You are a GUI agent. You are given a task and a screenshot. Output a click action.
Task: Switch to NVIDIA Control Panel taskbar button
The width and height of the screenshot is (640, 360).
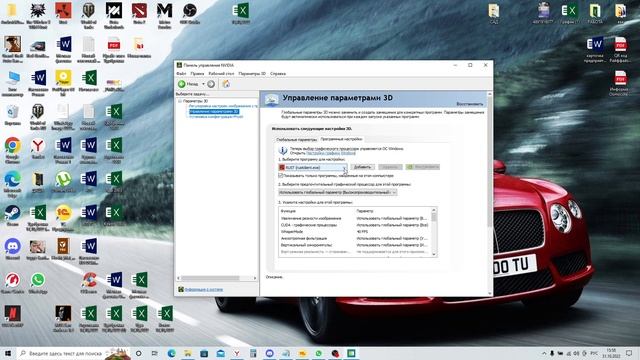click(351, 353)
